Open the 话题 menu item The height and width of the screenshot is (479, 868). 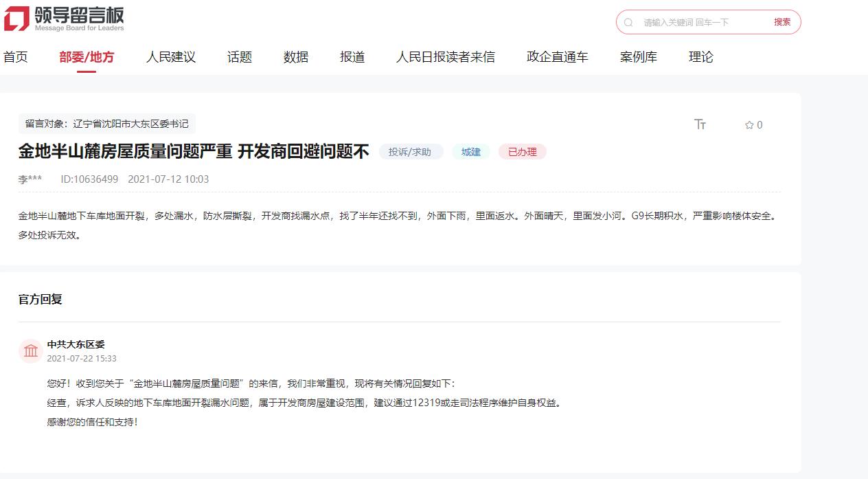tap(238, 57)
